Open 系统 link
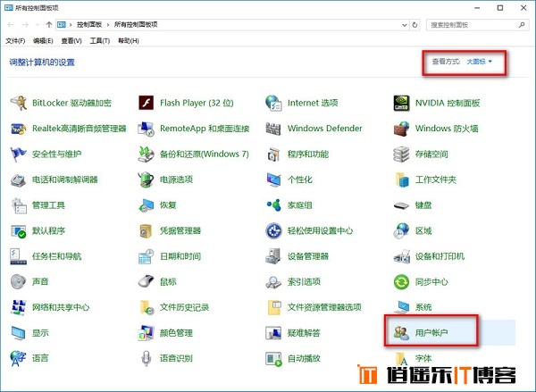 coord(423,307)
